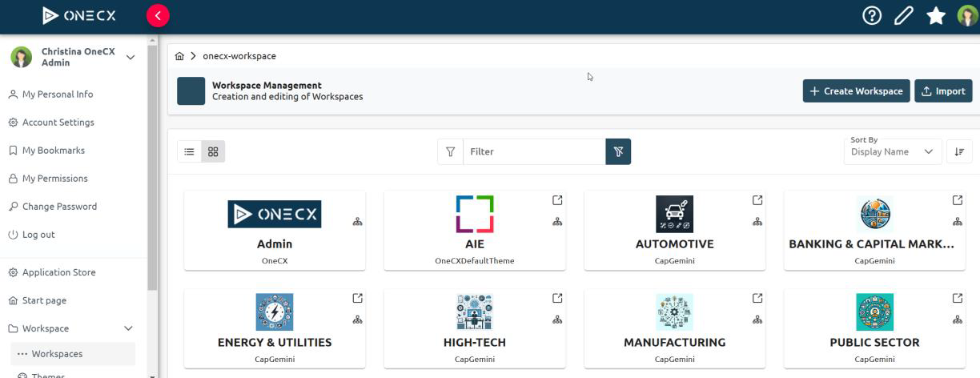This screenshot has width=980, height=378.
Task: Clear filter using the funnel-slash button
Action: [618, 151]
